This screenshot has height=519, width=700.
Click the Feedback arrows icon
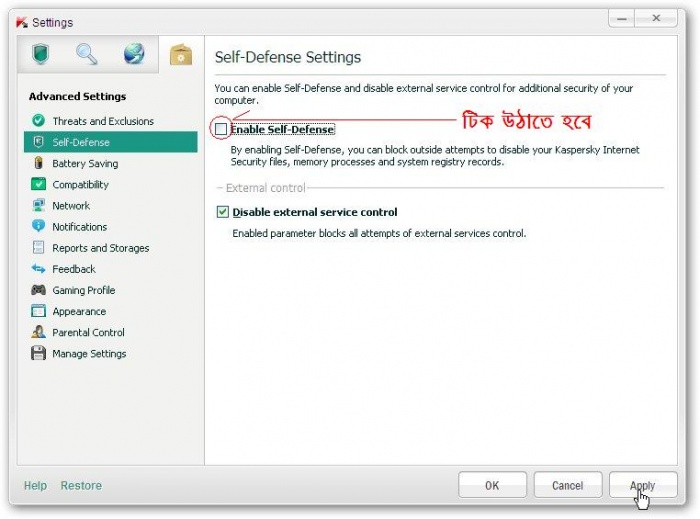click(38, 269)
